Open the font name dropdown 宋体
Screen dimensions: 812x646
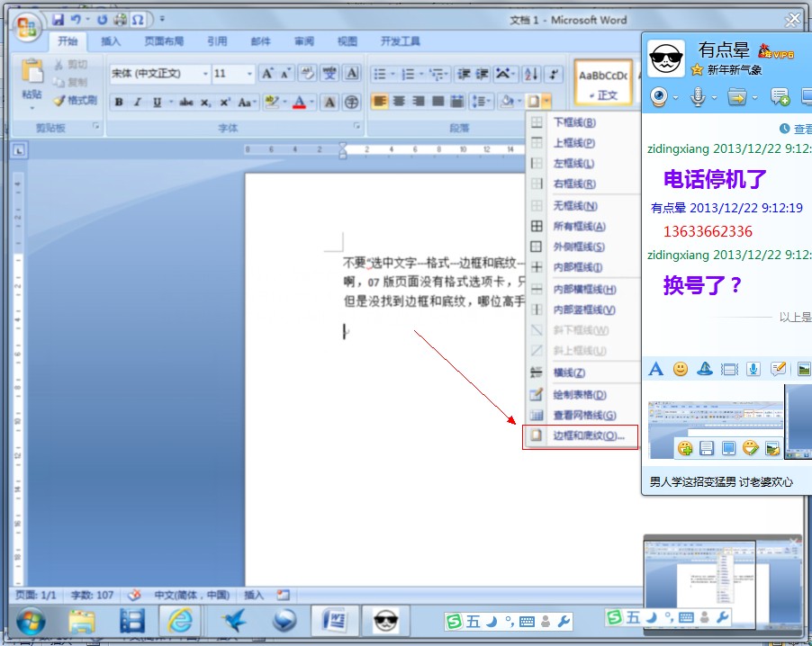(205, 74)
